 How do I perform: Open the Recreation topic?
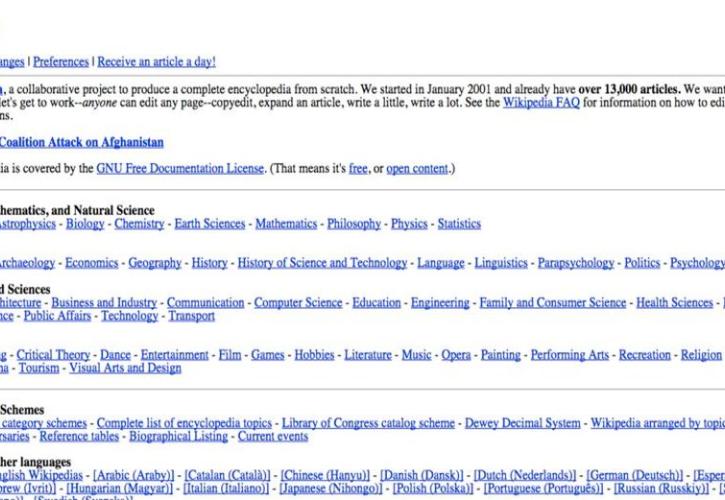click(x=645, y=355)
